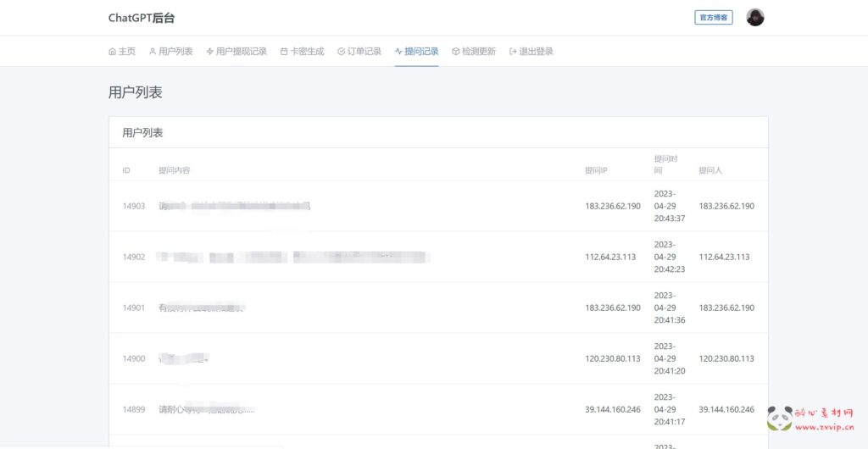The image size is (868, 449).
Task: Click the 提问IP value 112.64.23.113 in row 14902
Action: coord(610,257)
